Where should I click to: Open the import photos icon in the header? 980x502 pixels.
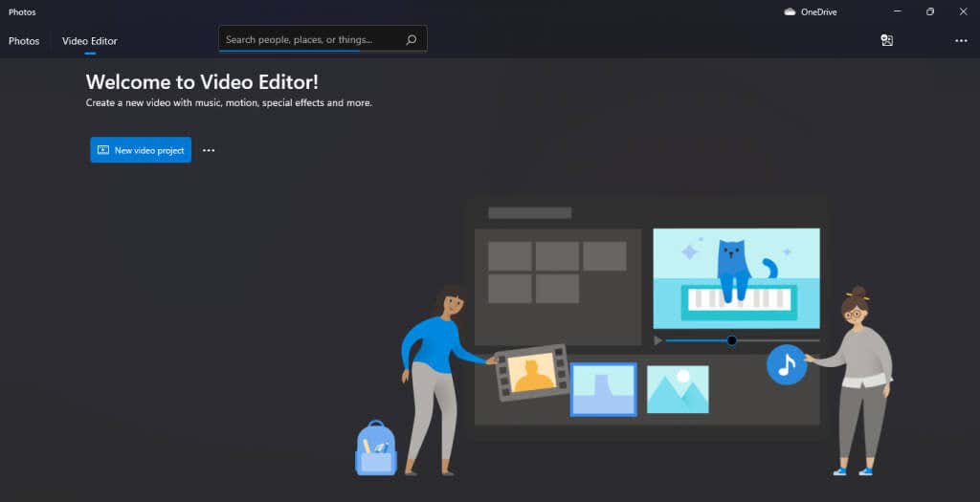coord(886,40)
